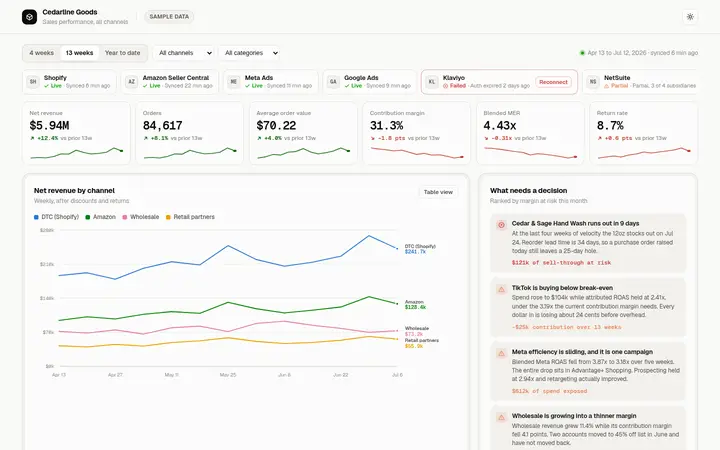Click the Shopify Live checkmark icon
This screenshot has width=720, height=450.
click(x=46, y=86)
